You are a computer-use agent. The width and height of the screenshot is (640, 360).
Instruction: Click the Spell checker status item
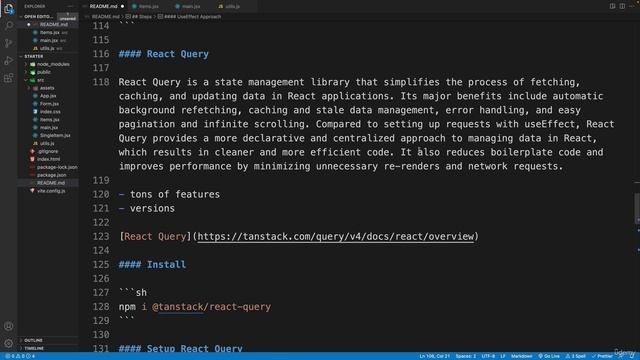(x=576, y=356)
